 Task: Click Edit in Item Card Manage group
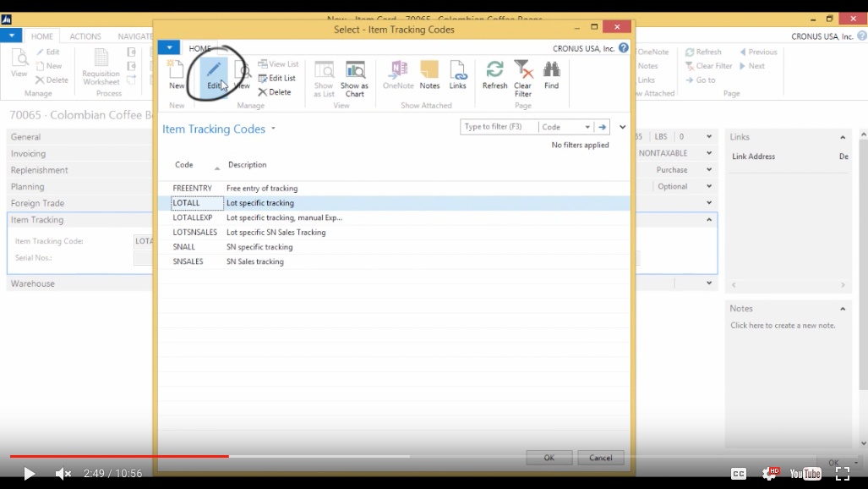click(x=48, y=52)
